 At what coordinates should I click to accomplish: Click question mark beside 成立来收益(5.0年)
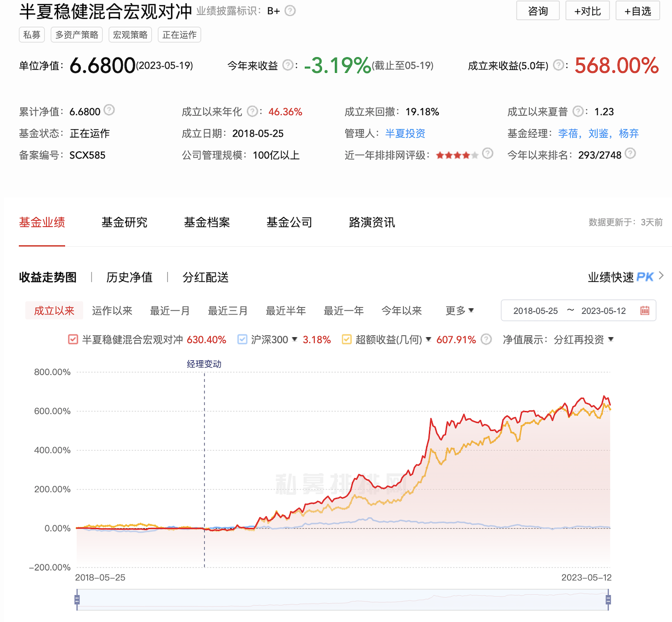coord(558,65)
